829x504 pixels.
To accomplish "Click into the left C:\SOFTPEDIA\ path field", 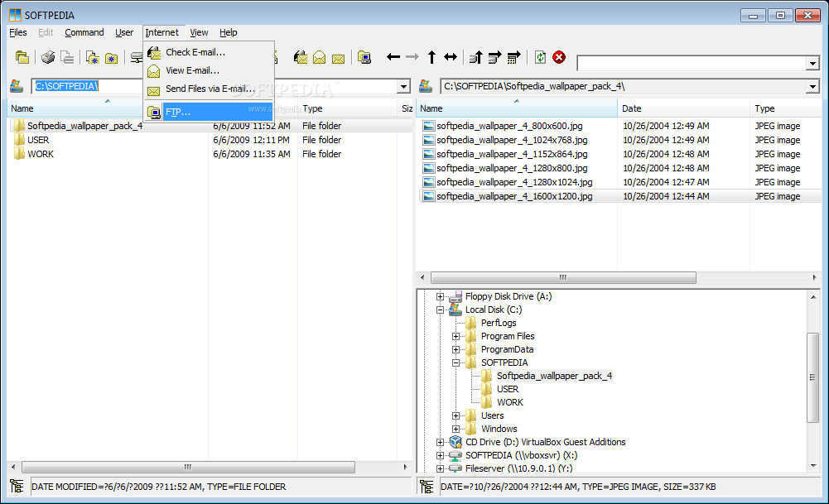I will pos(214,86).
